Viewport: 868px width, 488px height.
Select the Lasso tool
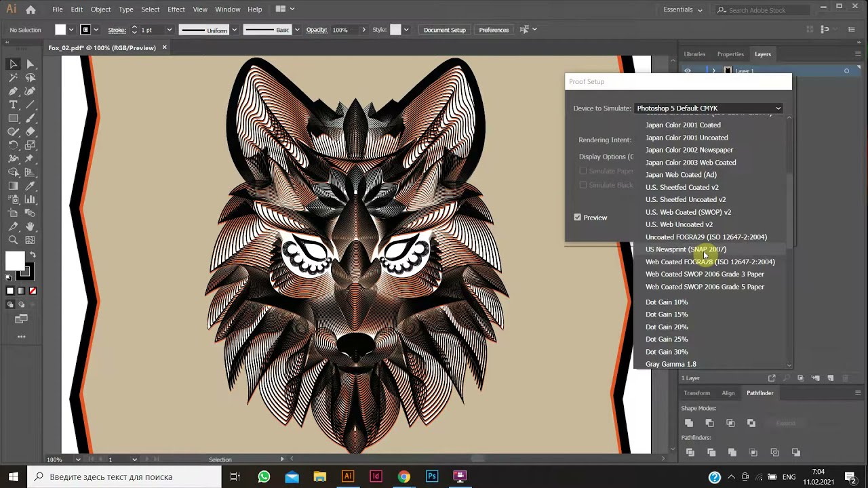tap(30, 78)
